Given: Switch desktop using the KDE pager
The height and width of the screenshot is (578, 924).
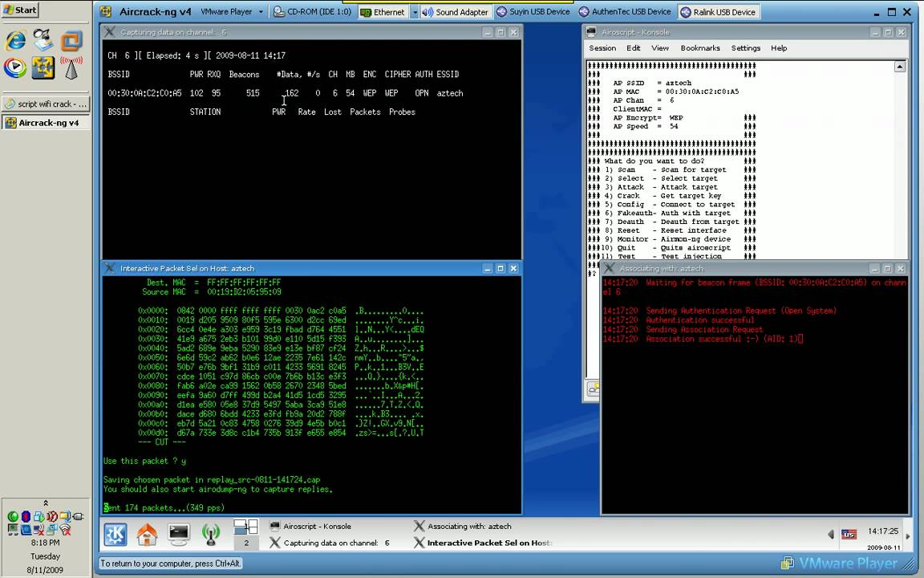Looking at the screenshot, I should 245,534.
